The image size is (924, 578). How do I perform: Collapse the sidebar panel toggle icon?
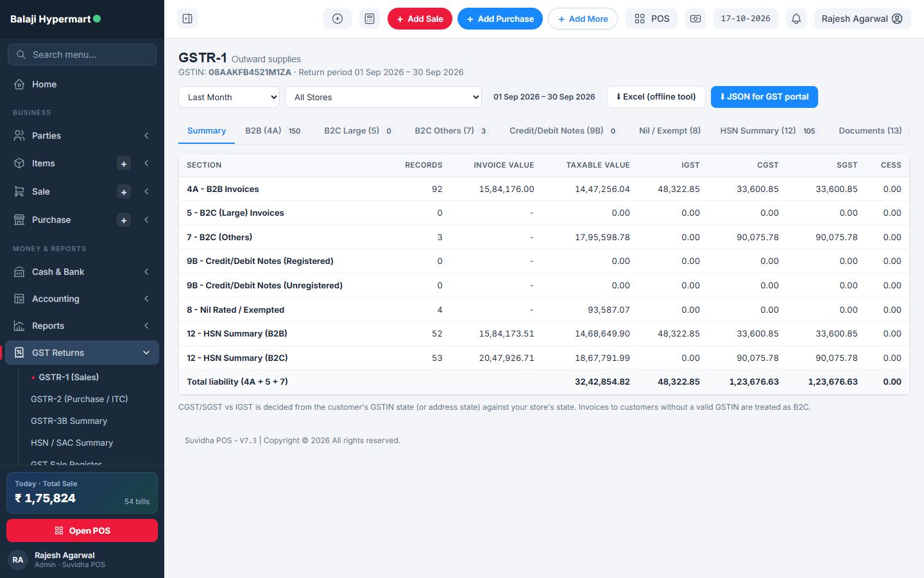[187, 19]
